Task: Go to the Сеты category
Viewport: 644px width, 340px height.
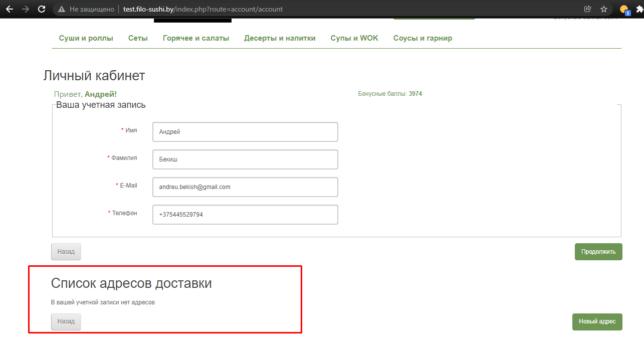Action: (x=138, y=38)
